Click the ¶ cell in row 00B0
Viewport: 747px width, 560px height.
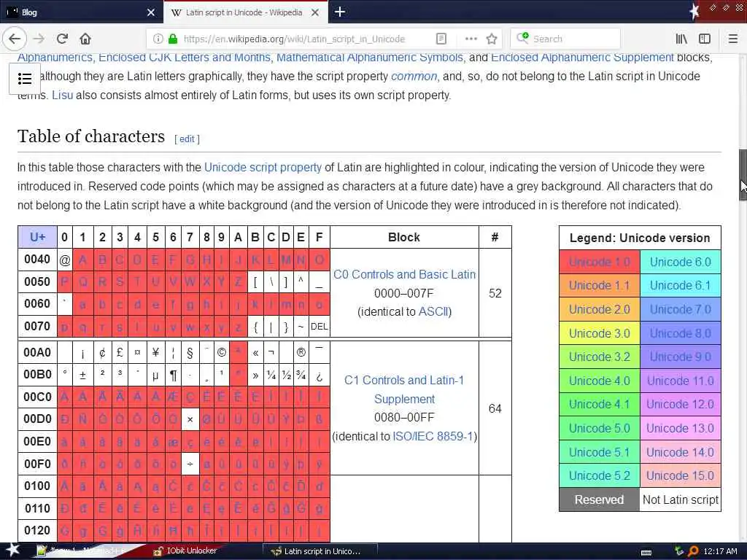[173, 376]
